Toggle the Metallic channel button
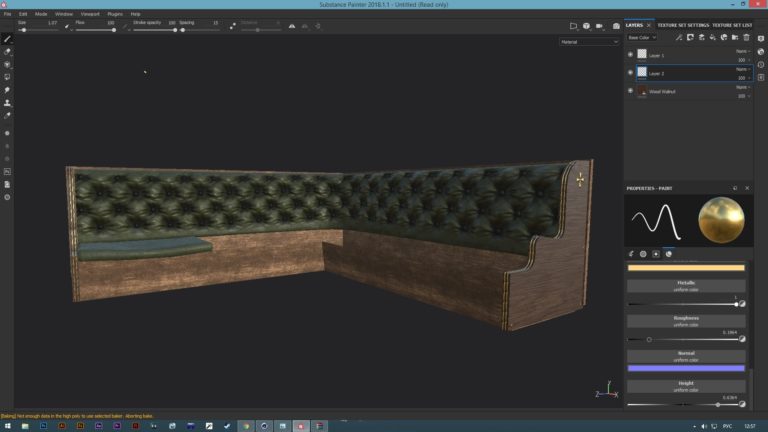 coord(686,286)
